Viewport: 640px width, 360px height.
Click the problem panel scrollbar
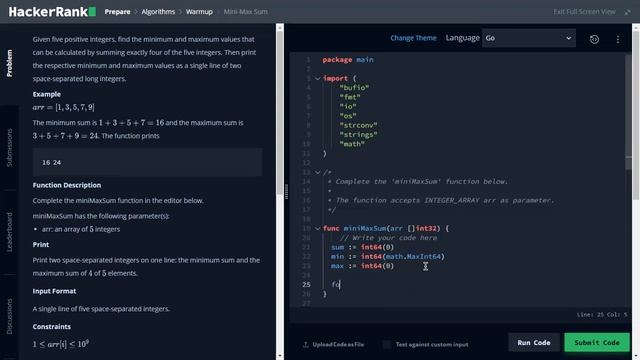(280, 114)
